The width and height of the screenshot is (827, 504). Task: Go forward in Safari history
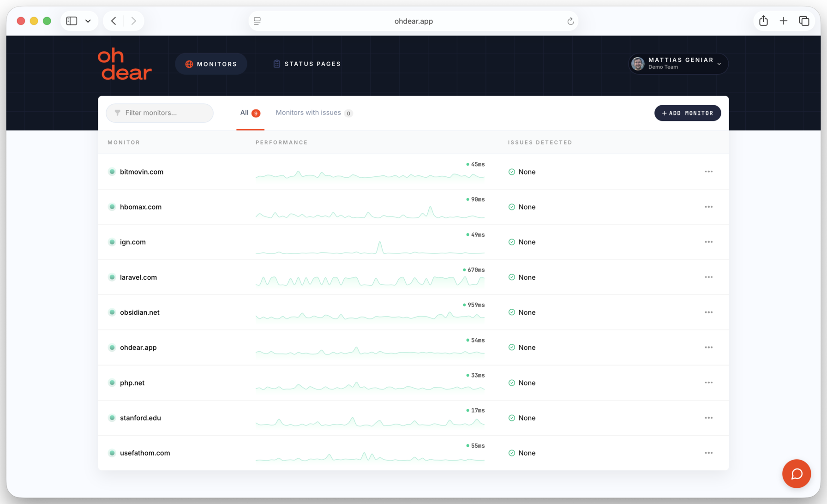click(133, 21)
